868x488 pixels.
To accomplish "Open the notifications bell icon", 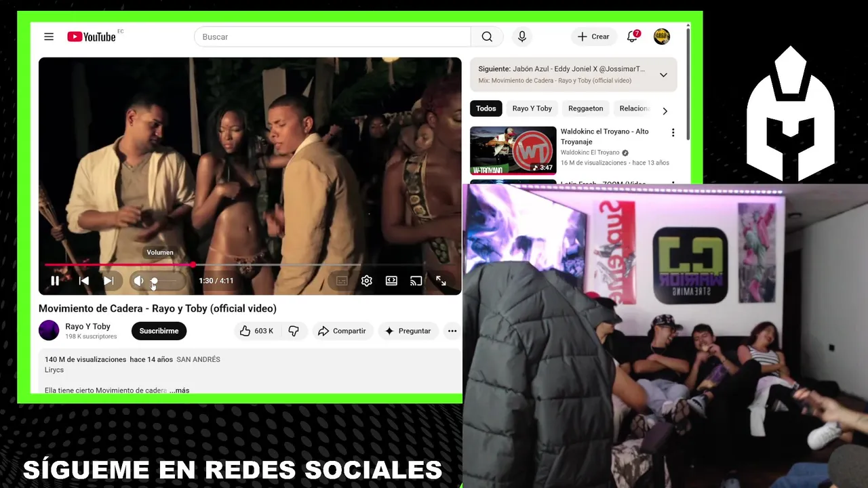I will (x=632, y=37).
